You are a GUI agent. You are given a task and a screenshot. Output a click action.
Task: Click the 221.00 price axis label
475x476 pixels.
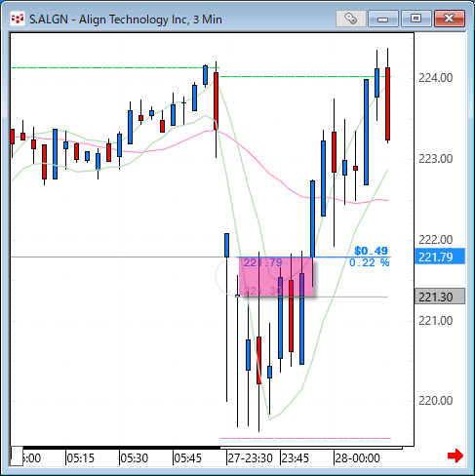click(435, 321)
